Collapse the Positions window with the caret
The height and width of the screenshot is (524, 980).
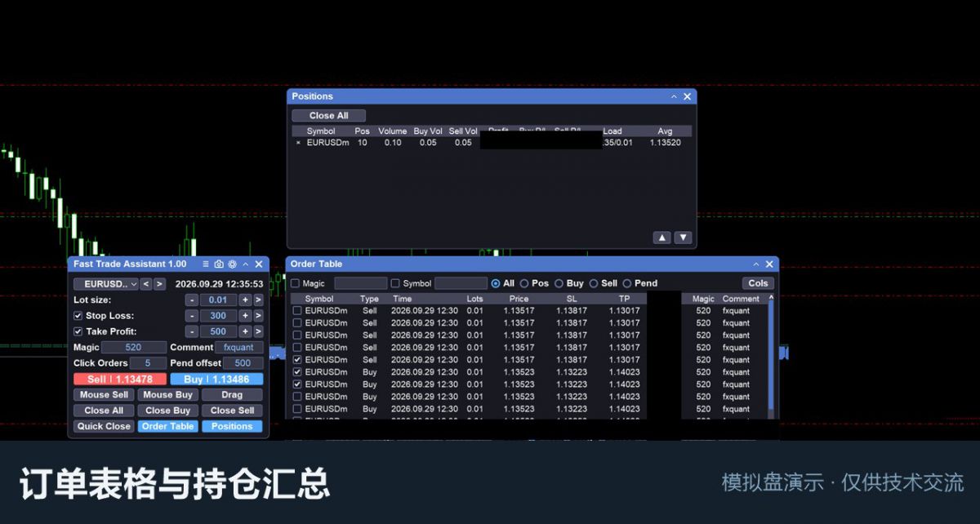(x=674, y=96)
